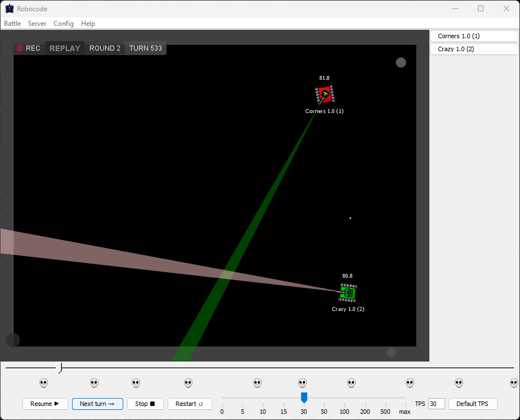Select the rightmost skull marker on the timeline

pyautogui.click(x=513, y=383)
